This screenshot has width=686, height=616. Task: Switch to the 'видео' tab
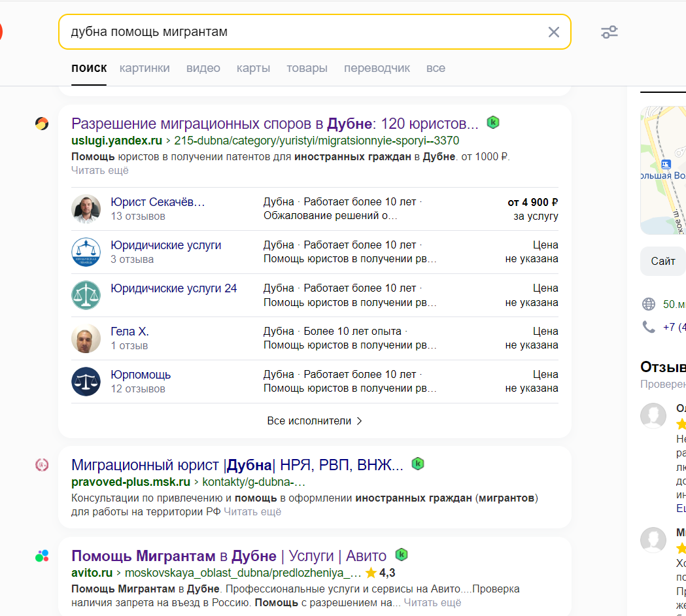tap(203, 68)
